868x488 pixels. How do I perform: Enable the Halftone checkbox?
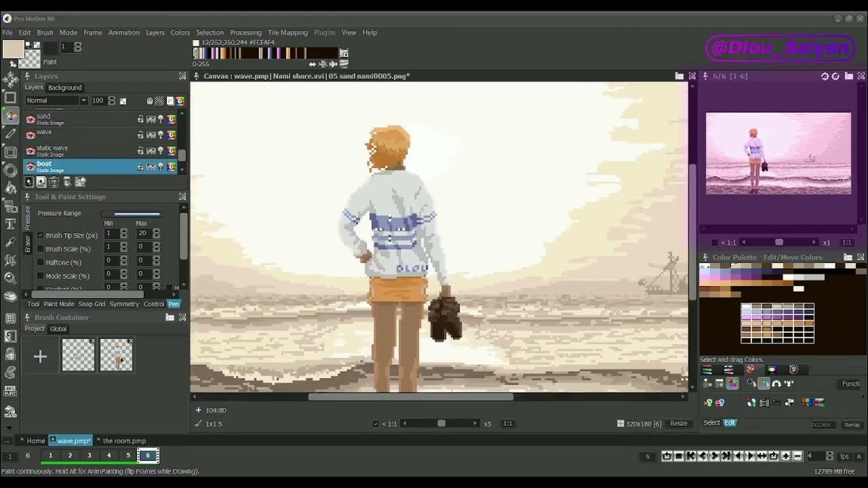click(40, 262)
